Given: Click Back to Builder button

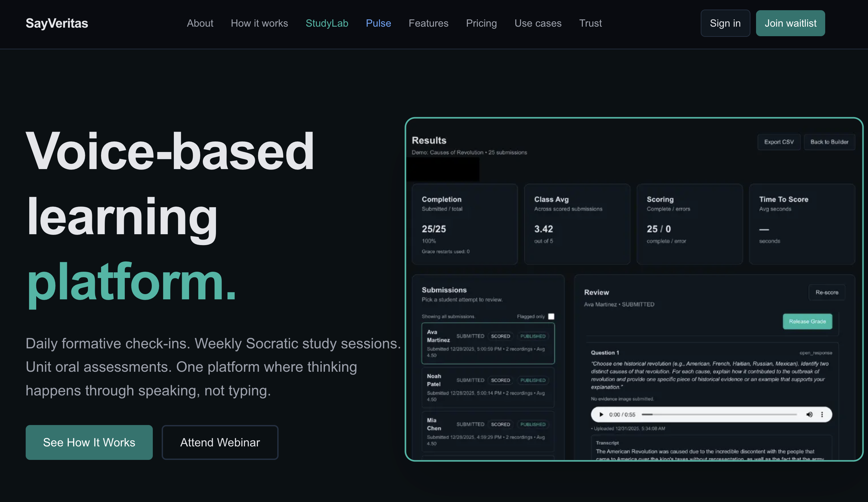Looking at the screenshot, I should pos(829,142).
